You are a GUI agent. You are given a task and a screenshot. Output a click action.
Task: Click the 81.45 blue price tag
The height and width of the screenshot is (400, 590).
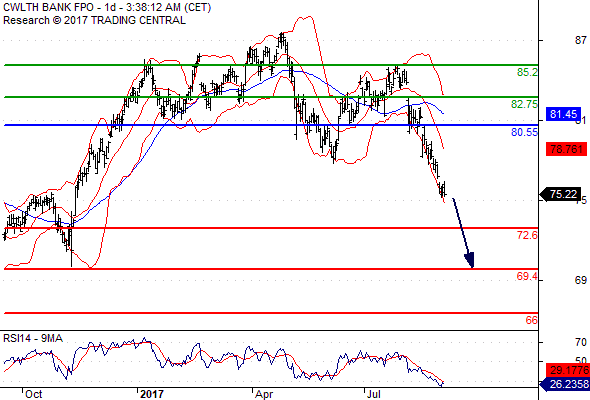[563, 114]
